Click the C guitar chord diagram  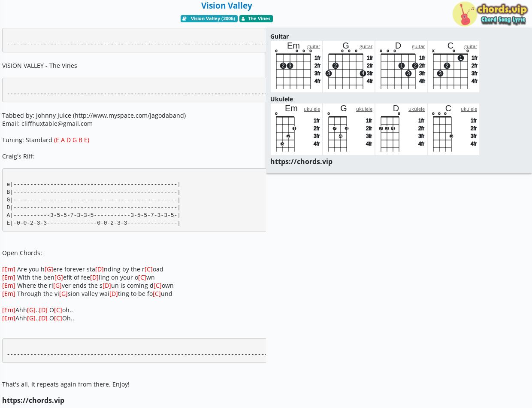[x=453, y=67]
